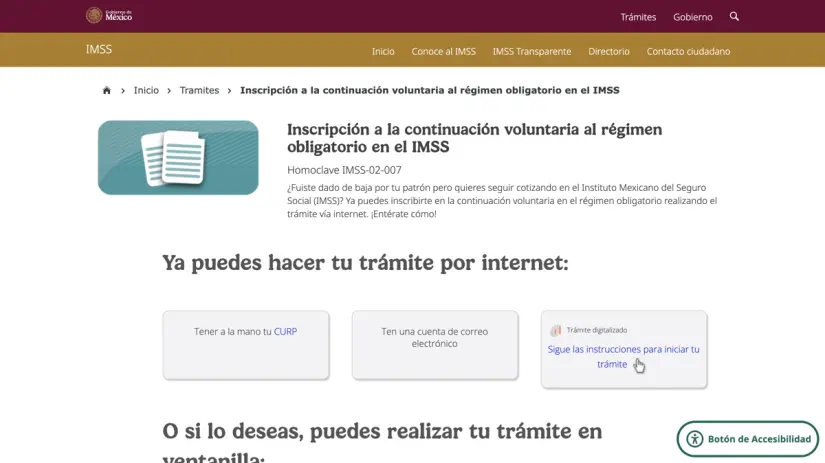The height and width of the screenshot is (463, 825).
Task: Click heading O si lo deseas
Action: 382,441
